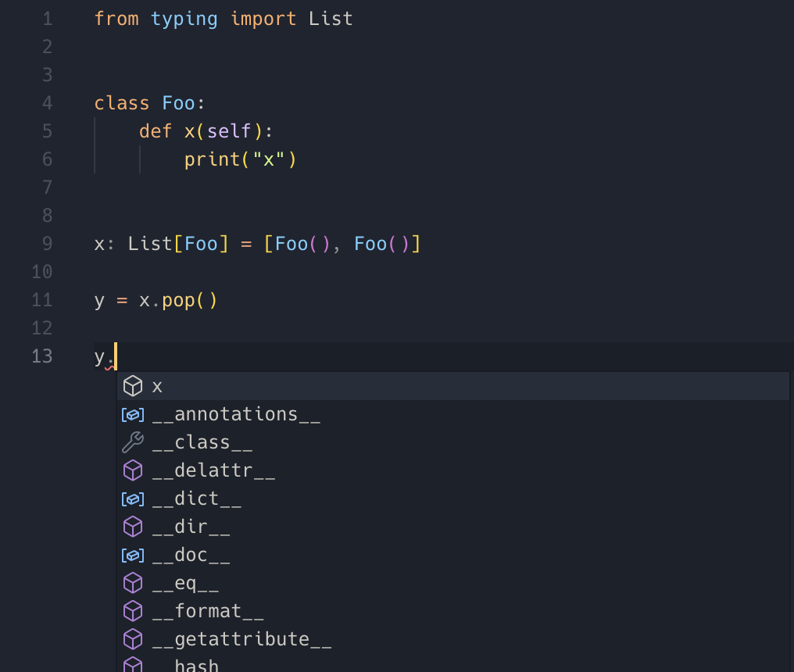Choose __getattribute__ in the suggestion list

(x=453, y=639)
